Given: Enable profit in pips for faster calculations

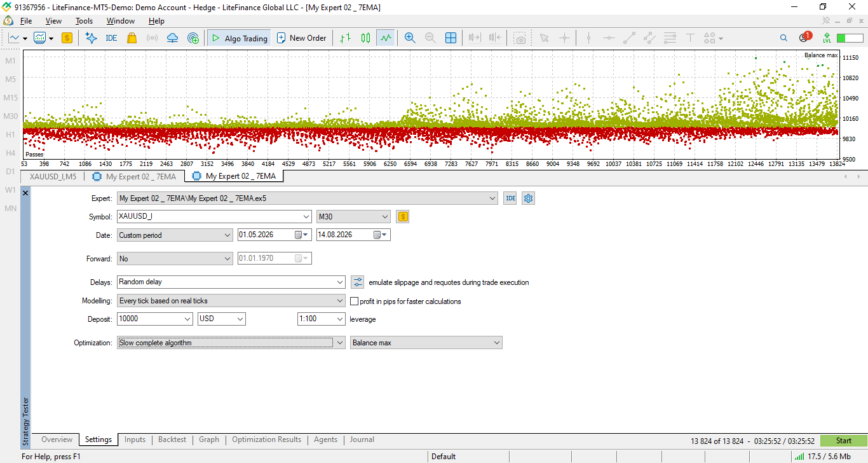Looking at the screenshot, I should coord(355,301).
